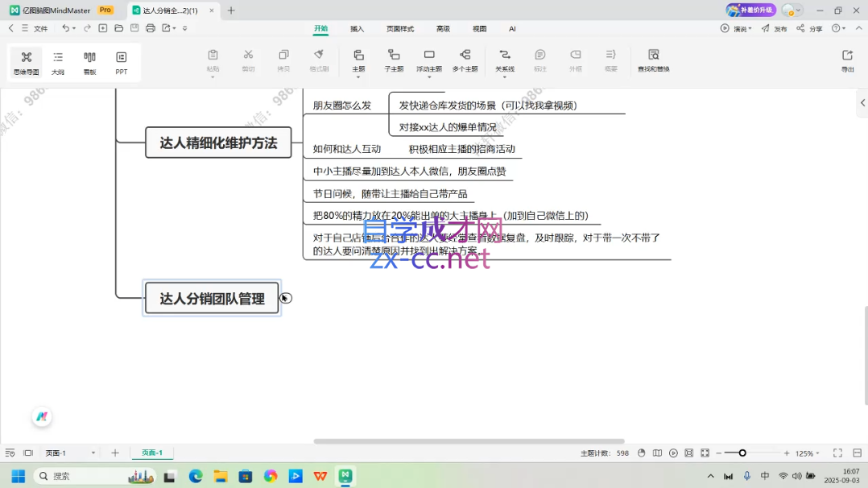Open Find and Replace (查找和替换)
This screenshot has width=868, height=488.
coord(653,60)
